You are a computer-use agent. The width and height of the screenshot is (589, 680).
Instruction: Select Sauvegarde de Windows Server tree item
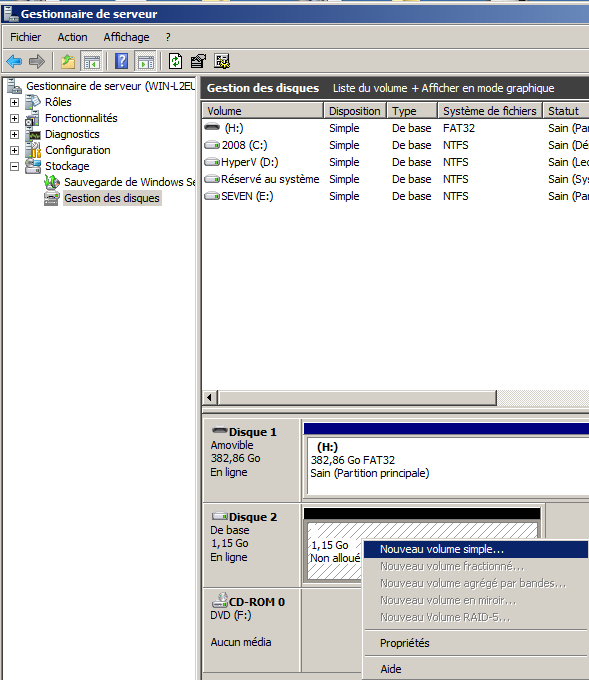tap(129, 182)
